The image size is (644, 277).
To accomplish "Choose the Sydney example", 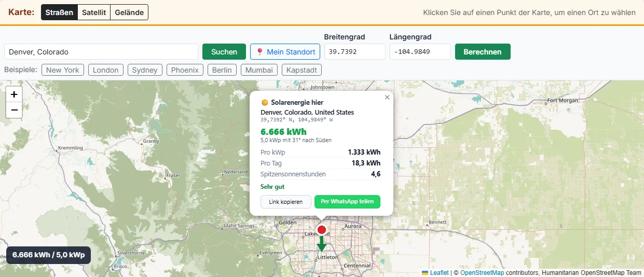I will (145, 70).
